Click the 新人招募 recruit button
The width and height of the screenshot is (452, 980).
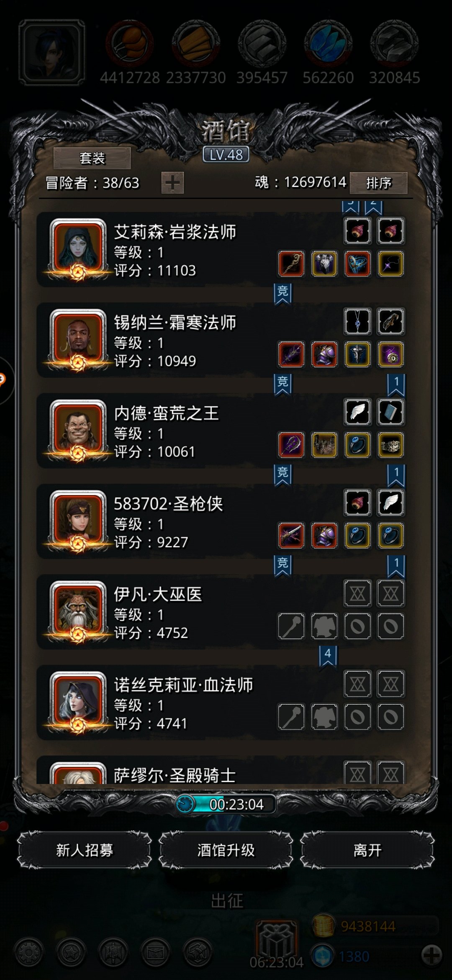coord(85,851)
